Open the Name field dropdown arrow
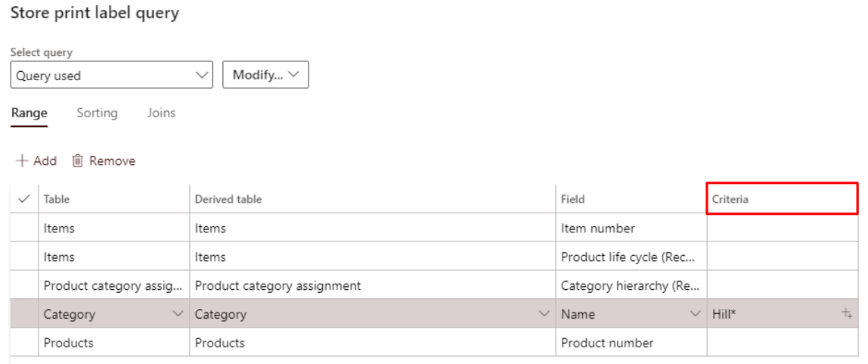868x364 pixels. [x=696, y=314]
